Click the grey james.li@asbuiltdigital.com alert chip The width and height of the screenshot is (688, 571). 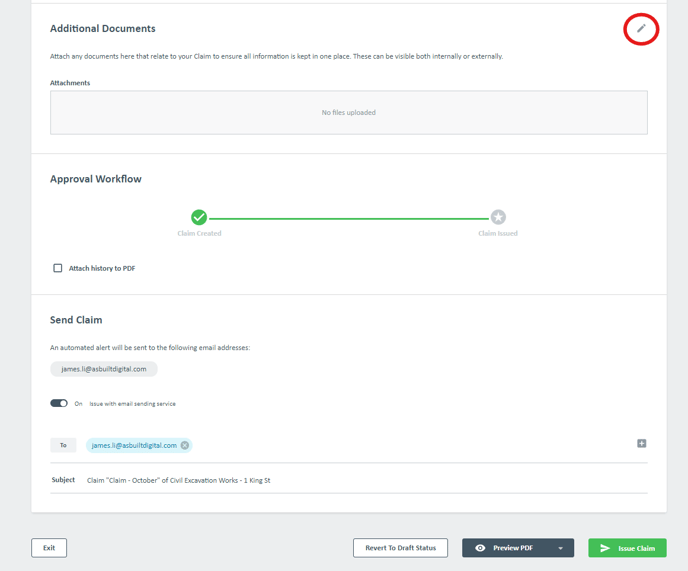coord(104,369)
